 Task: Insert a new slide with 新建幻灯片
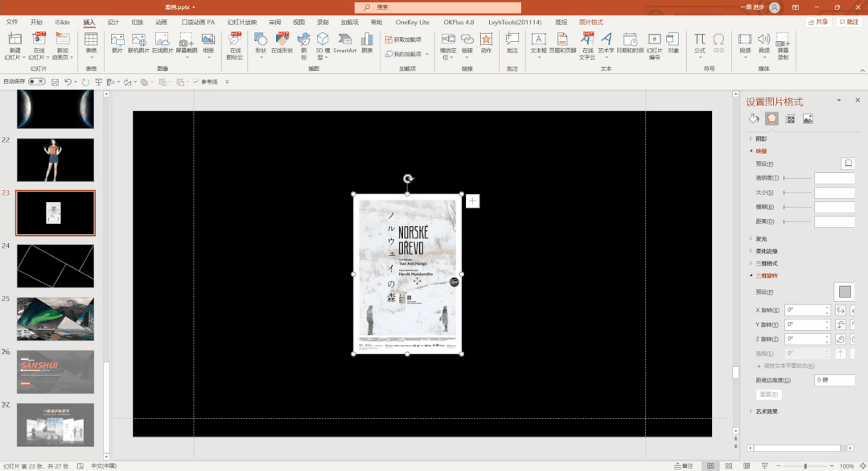14,45
